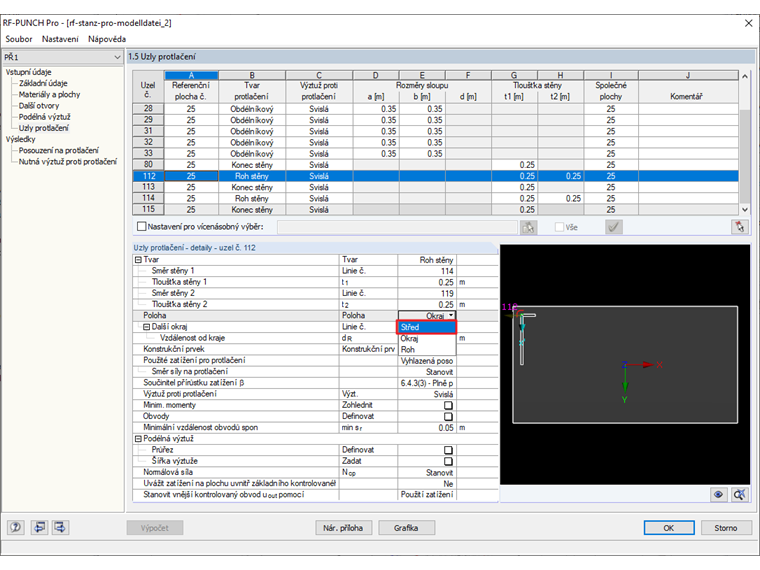This screenshot has width=760, height=570.
Task: Check the Šířka výztuže Zadat checkbox
Action: tap(448, 461)
